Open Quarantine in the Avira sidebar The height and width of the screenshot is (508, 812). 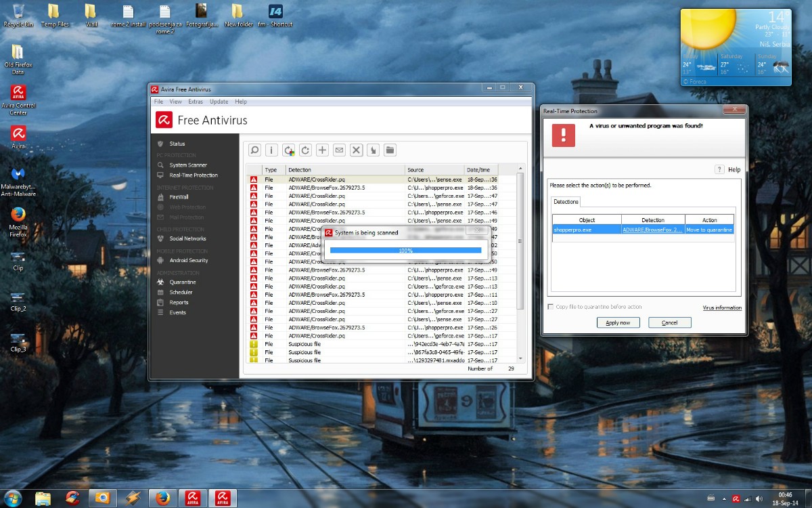(x=183, y=282)
